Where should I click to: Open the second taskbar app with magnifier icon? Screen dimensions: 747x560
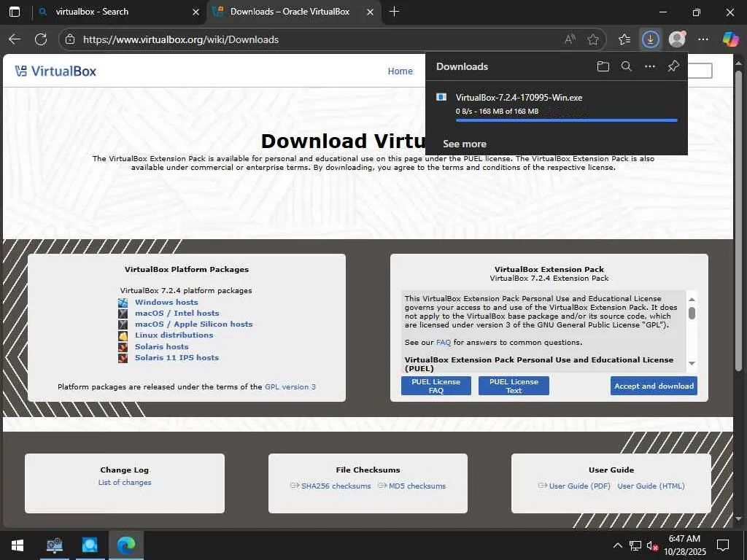coord(90,545)
